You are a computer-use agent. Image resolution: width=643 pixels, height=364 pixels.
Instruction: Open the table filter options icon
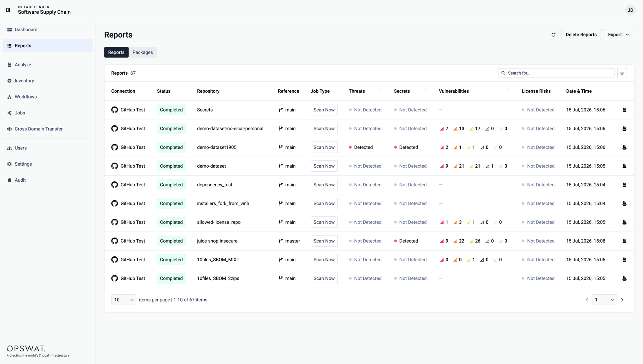tap(622, 73)
